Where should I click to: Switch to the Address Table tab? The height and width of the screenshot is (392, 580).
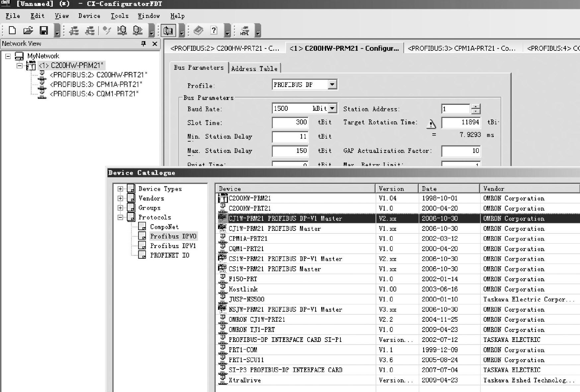click(254, 69)
